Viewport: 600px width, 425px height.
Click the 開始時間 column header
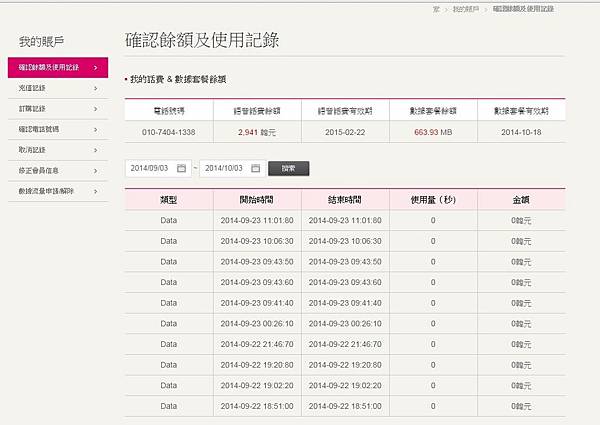(x=257, y=200)
